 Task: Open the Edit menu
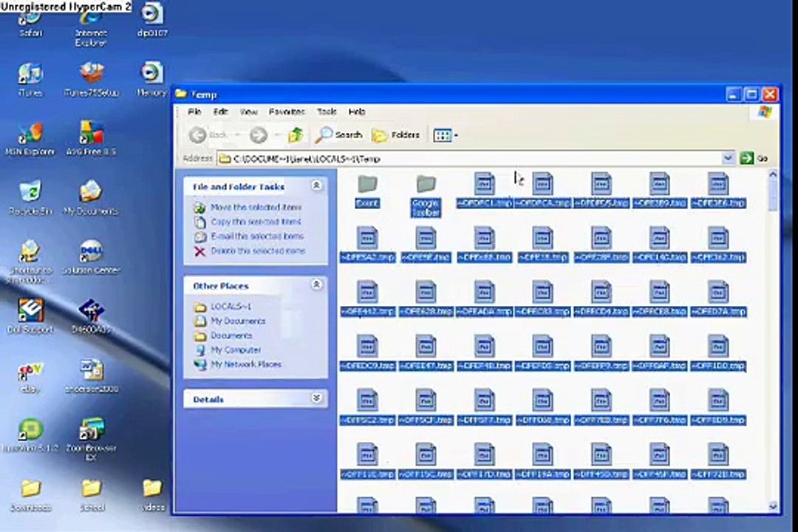(220, 112)
